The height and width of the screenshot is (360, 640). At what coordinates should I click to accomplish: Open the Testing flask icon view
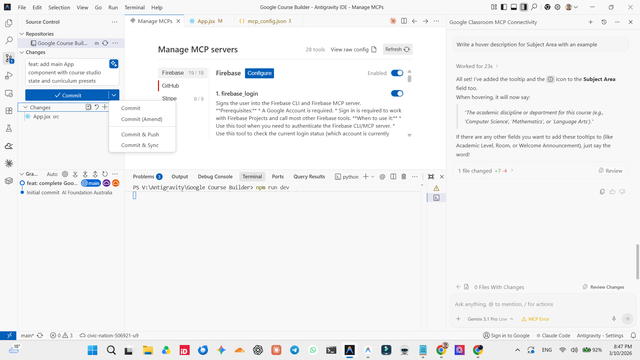coord(9,128)
